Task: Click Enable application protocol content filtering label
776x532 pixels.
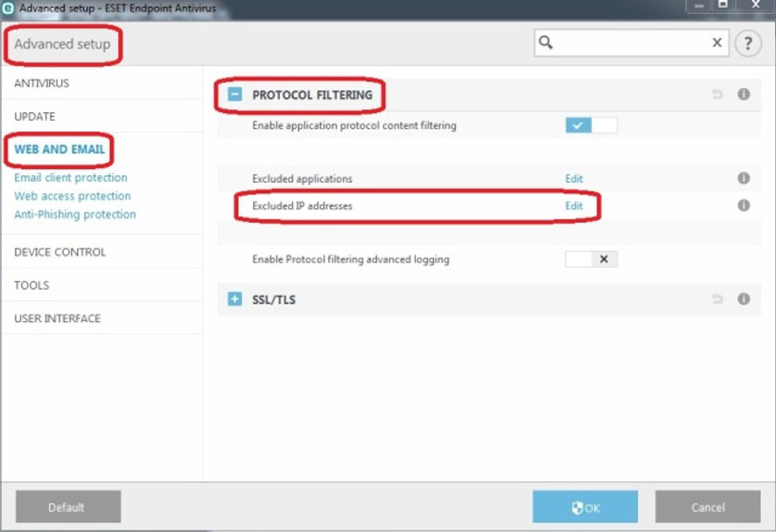Action: [354, 125]
